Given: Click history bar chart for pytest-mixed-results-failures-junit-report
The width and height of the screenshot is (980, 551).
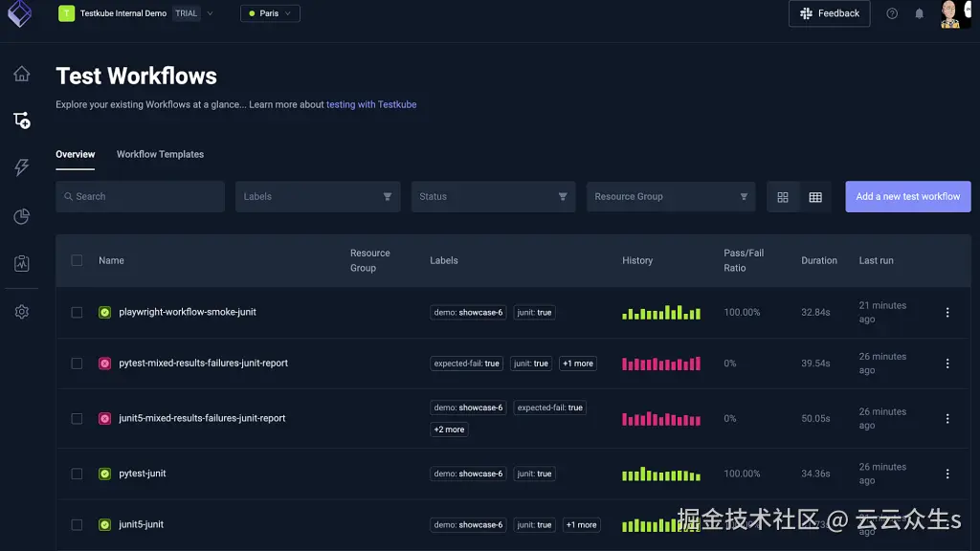Looking at the screenshot, I should pyautogui.click(x=661, y=364).
